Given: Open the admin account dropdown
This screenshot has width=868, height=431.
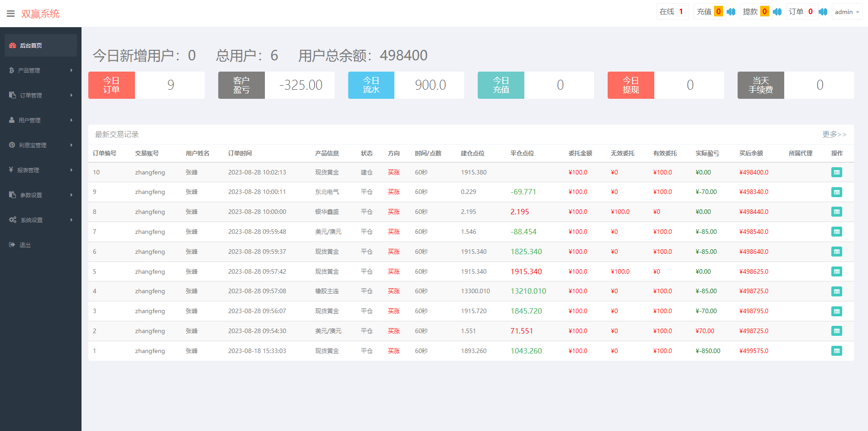Looking at the screenshot, I should (x=846, y=12).
